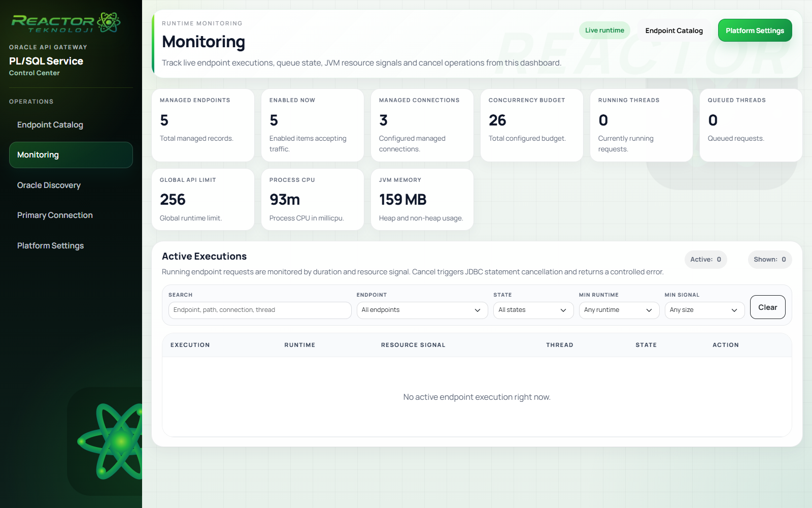Select the Enabled Now card
This screenshot has width=812, height=508.
coord(313,125)
